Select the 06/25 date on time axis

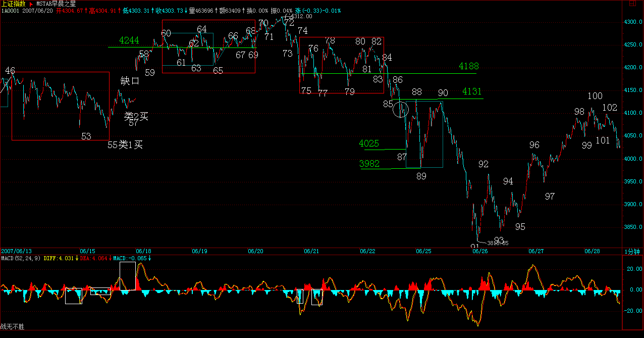coord(423,251)
